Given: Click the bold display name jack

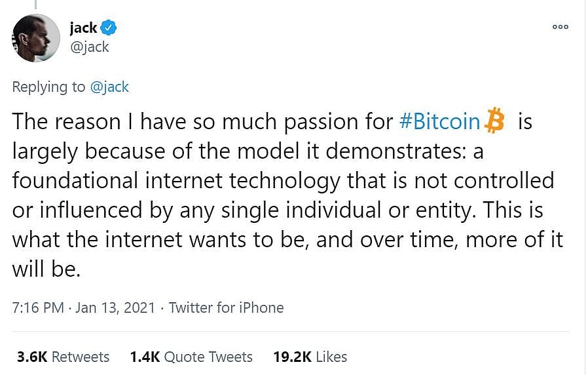Looking at the screenshot, I should coord(83,28).
